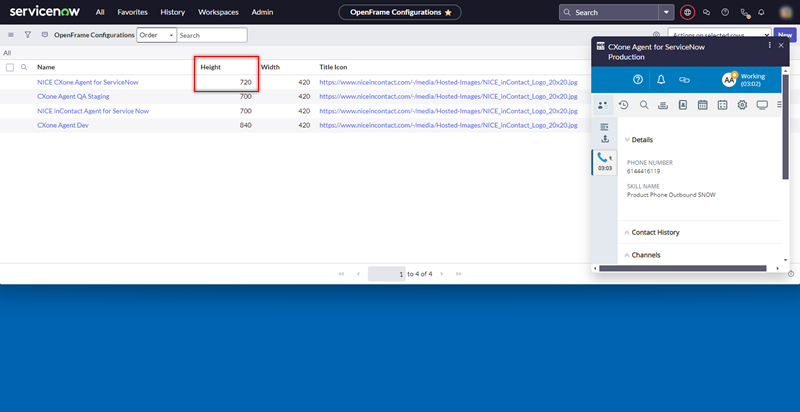Click the OpenFrame Configurations title pill

(400, 12)
